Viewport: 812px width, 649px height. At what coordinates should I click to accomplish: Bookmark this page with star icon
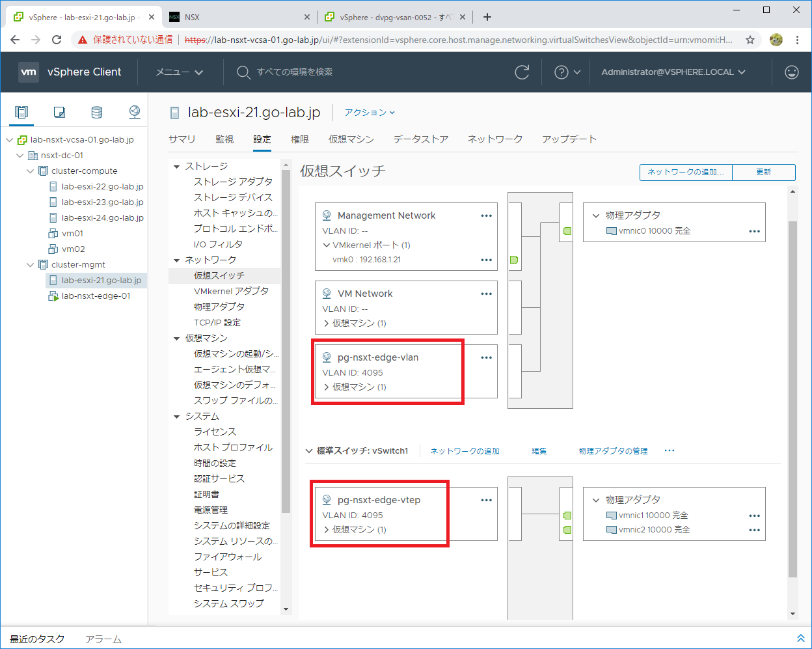tap(750, 40)
